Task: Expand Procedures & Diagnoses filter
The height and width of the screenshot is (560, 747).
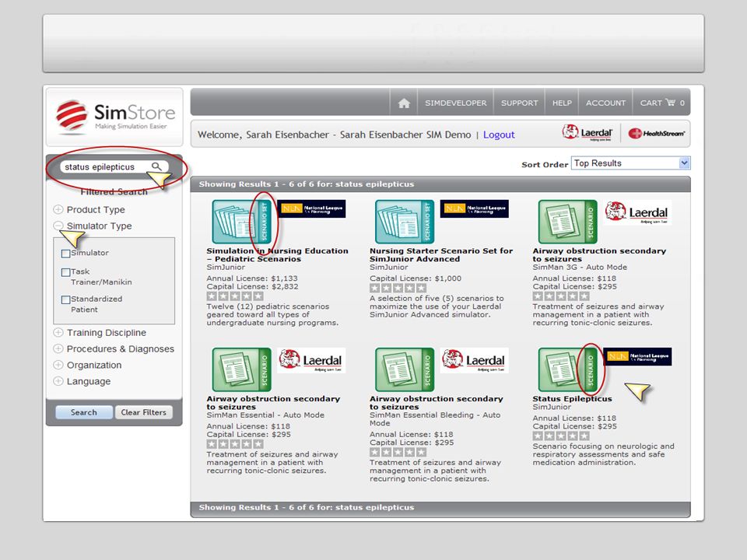Action: click(x=58, y=348)
